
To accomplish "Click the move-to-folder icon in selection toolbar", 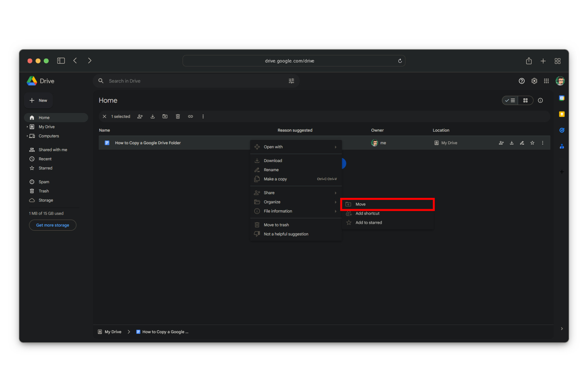I will 165,116.
